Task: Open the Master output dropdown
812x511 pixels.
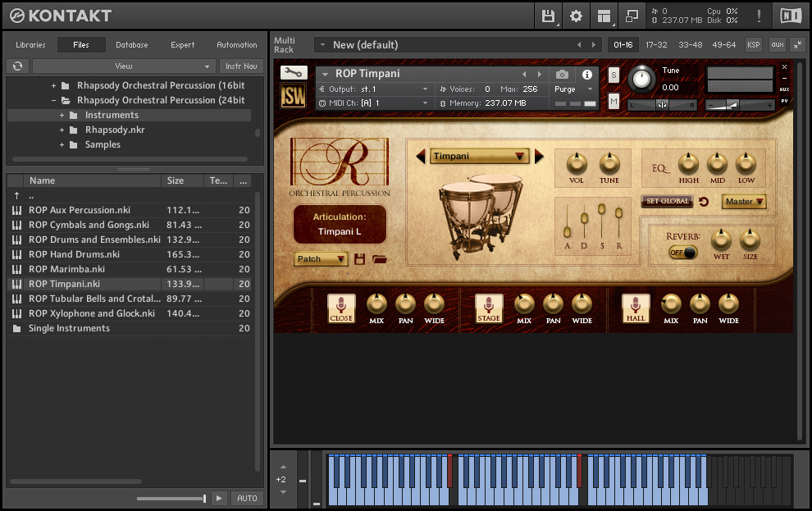Action: coord(743,201)
